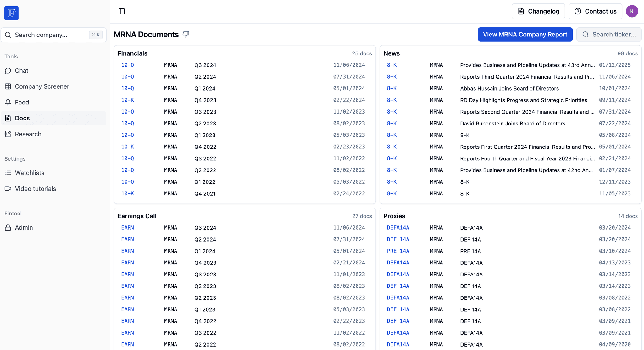Click the user avatar icon top right
Screen dimensions: 644x350
pyautogui.click(x=632, y=11)
